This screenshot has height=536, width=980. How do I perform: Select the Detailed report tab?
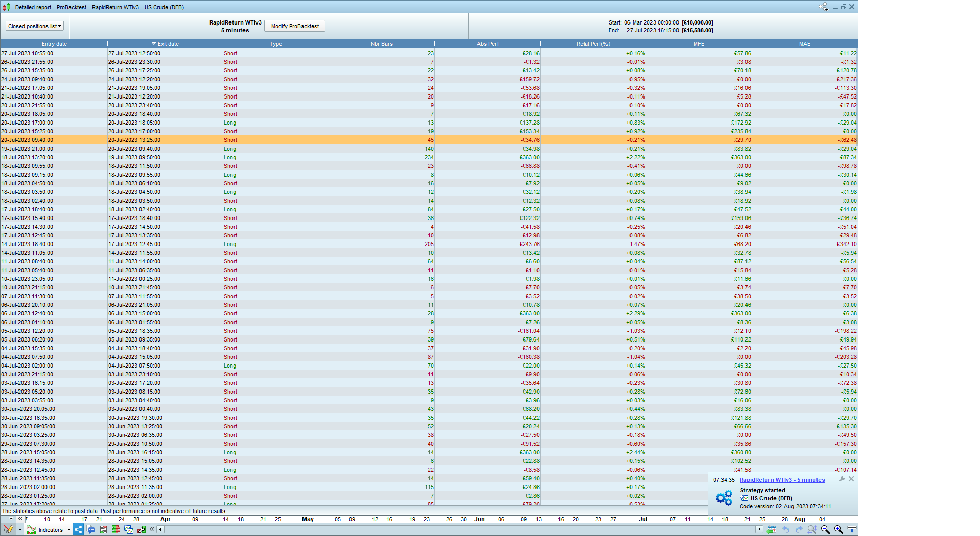tap(33, 7)
